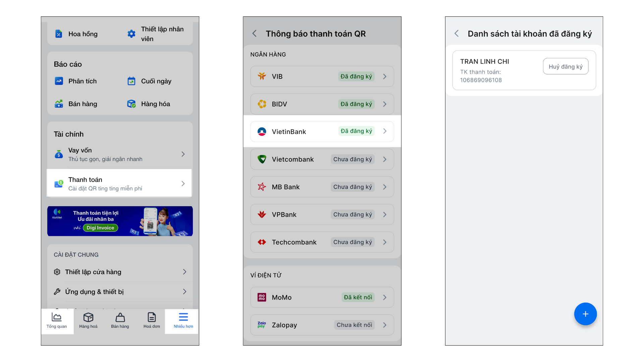Select the Techcombank bank logo
Image resolution: width=644 pixels, height=362 pixels.
tap(262, 242)
